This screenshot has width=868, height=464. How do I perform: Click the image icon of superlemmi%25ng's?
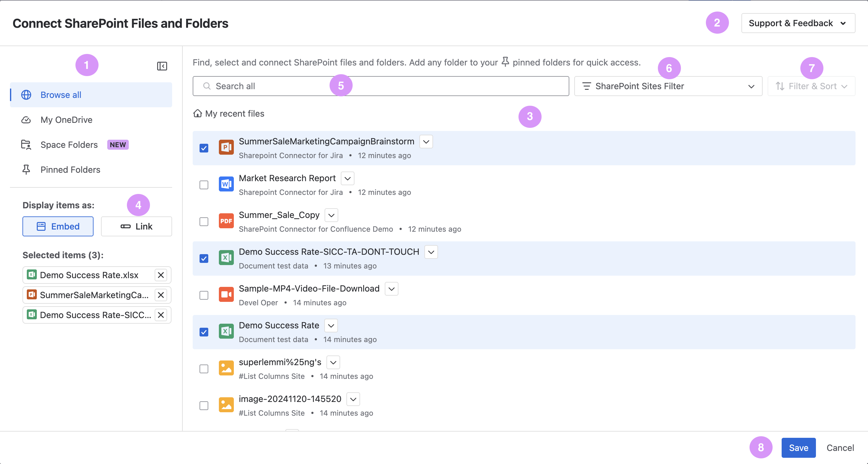pyautogui.click(x=226, y=368)
